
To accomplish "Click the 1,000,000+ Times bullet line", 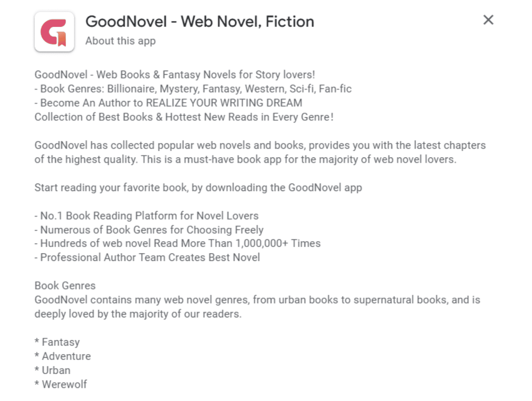I will pos(178,244).
